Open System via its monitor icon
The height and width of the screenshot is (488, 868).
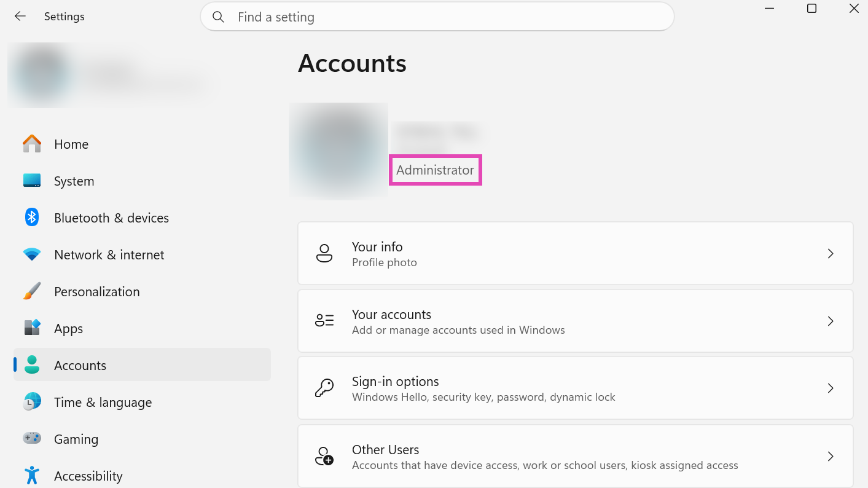tap(32, 181)
